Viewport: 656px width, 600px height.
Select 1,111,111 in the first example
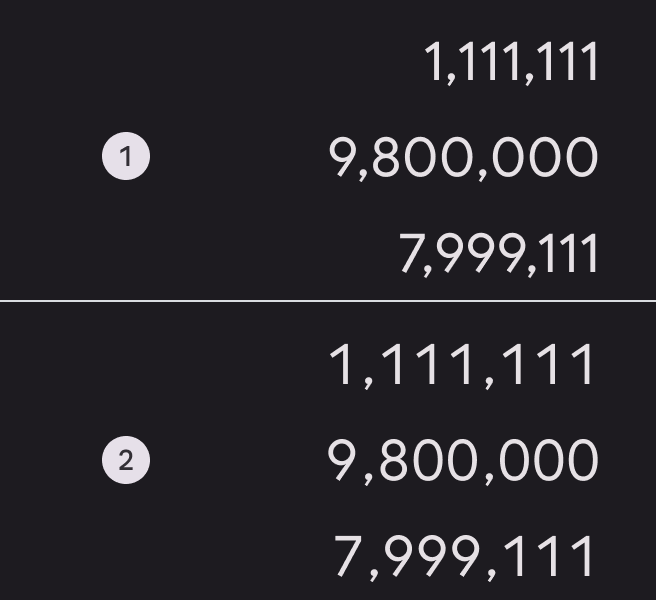point(511,62)
